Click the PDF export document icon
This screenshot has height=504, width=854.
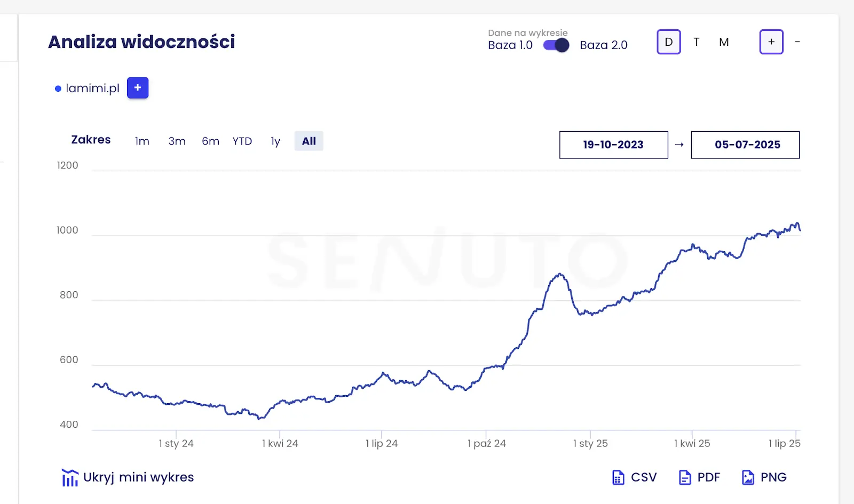coord(685,477)
